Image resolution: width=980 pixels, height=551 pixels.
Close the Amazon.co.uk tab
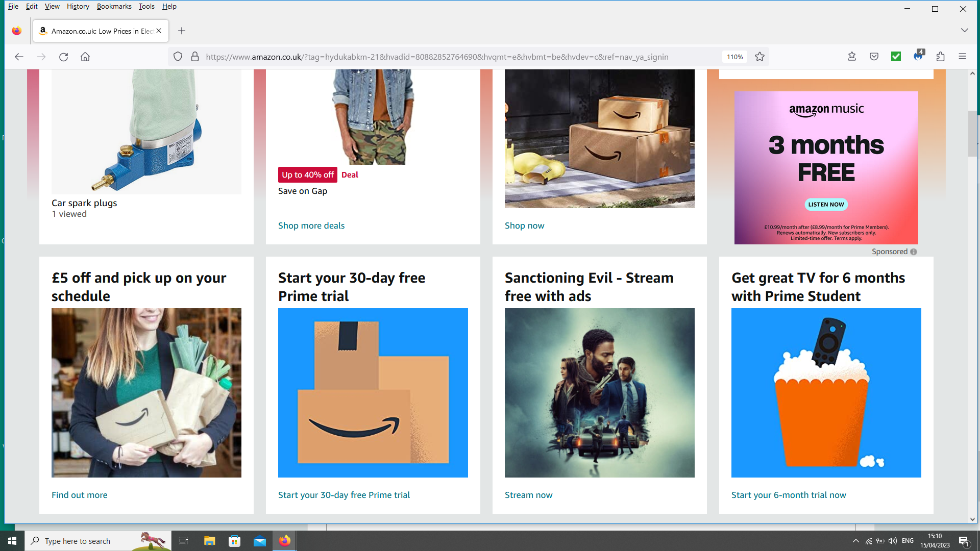click(x=159, y=31)
